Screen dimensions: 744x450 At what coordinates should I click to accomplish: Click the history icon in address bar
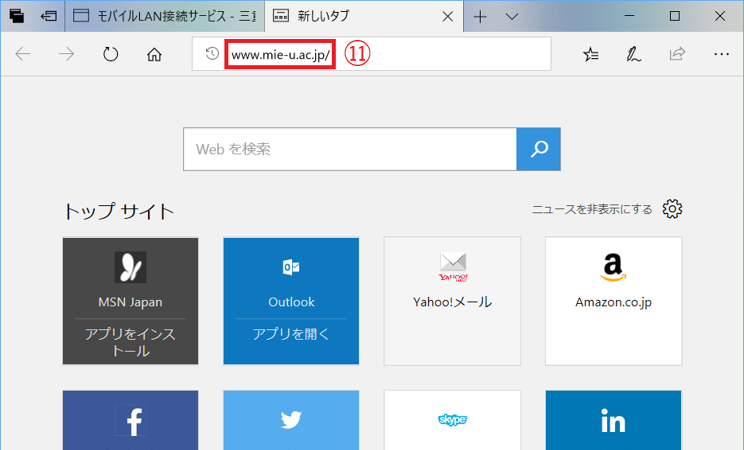212,54
